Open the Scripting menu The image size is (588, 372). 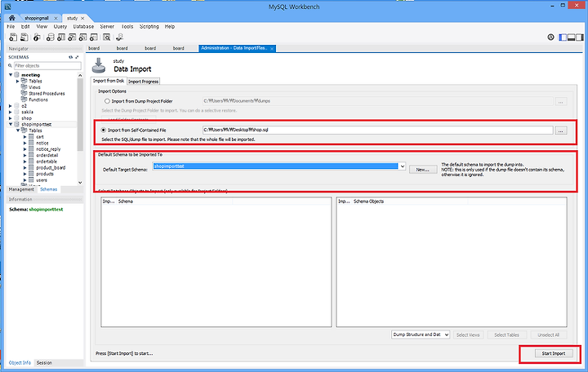click(149, 27)
